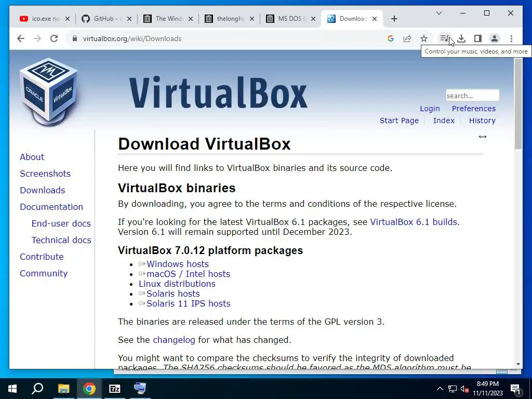Close the MS DOS 6 tab
The width and height of the screenshot is (532, 399).
coord(313,19)
